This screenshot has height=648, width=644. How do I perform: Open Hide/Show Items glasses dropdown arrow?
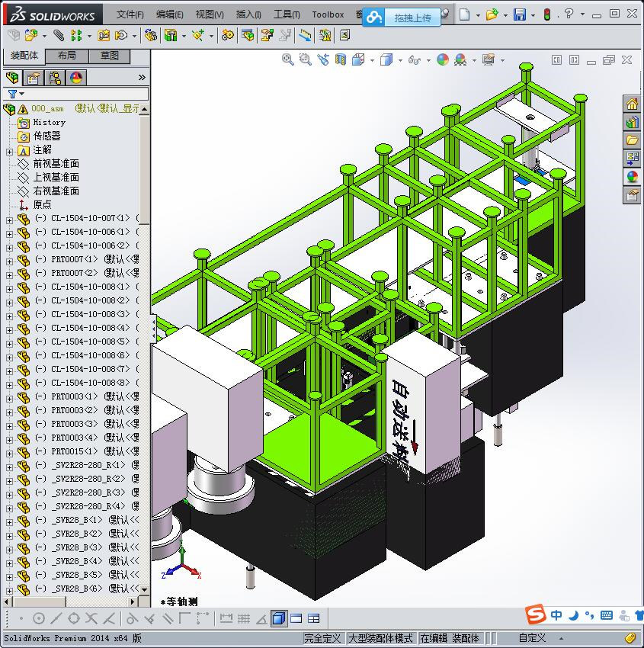click(428, 61)
